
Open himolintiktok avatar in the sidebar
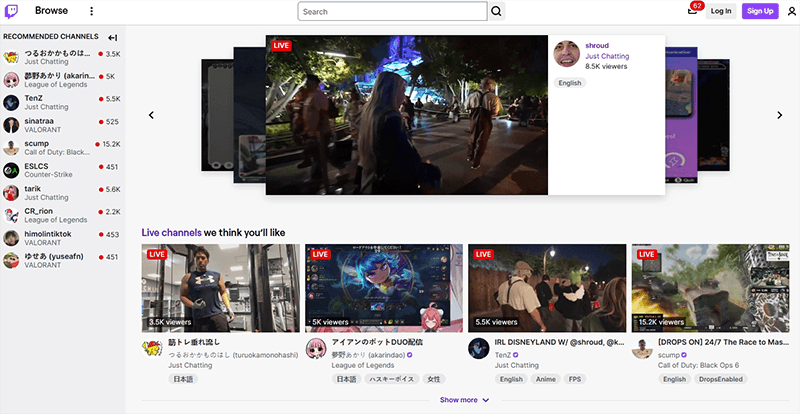11,238
